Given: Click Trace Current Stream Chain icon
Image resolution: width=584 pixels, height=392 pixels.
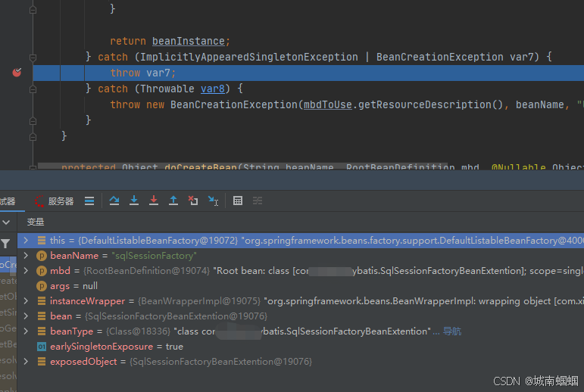Looking at the screenshot, I should pyautogui.click(x=258, y=201).
